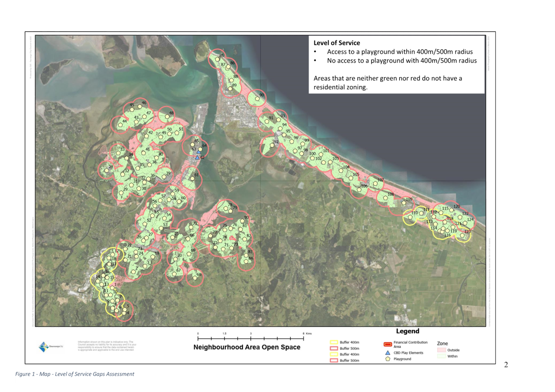Screen dimensions: 555x392
Task: Click the green Within zone swatch
Action: pyautogui.click(x=441, y=356)
